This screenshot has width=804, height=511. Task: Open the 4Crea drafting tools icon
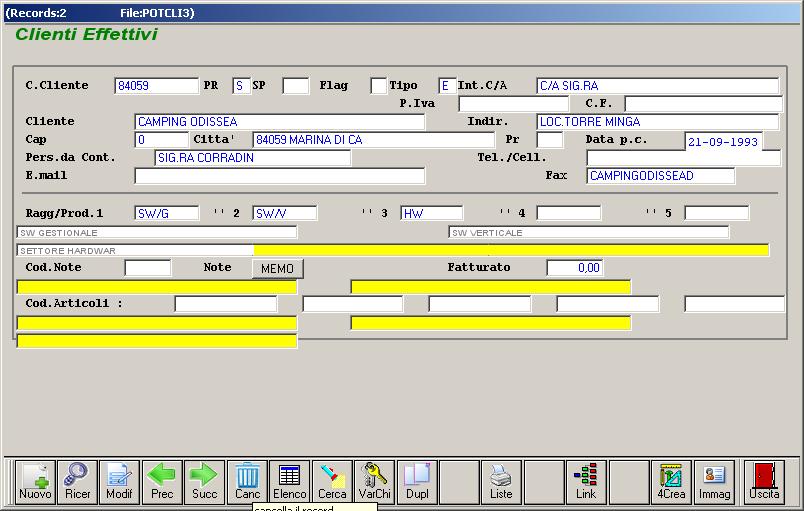pos(671,482)
